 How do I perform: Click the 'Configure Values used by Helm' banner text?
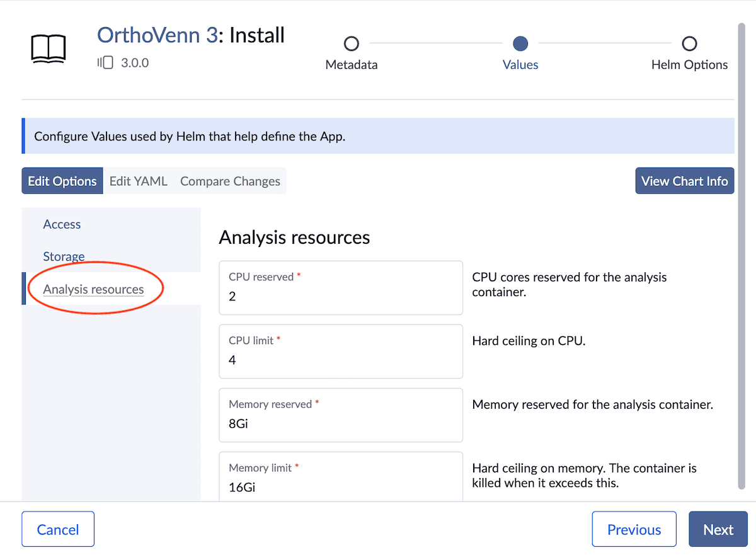click(x=190, y=136)
